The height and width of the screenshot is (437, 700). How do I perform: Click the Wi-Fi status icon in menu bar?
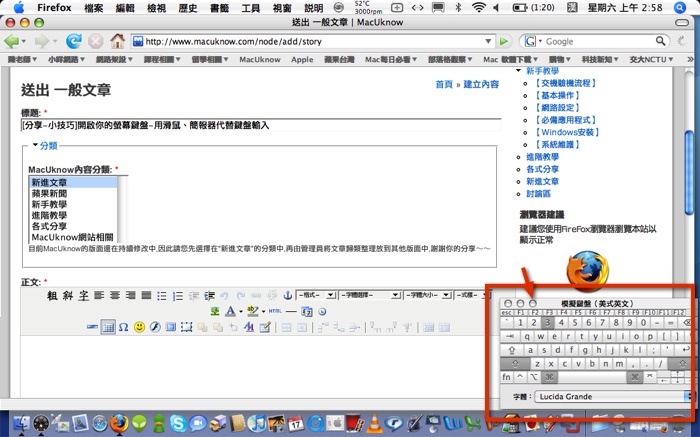(479, 7)
